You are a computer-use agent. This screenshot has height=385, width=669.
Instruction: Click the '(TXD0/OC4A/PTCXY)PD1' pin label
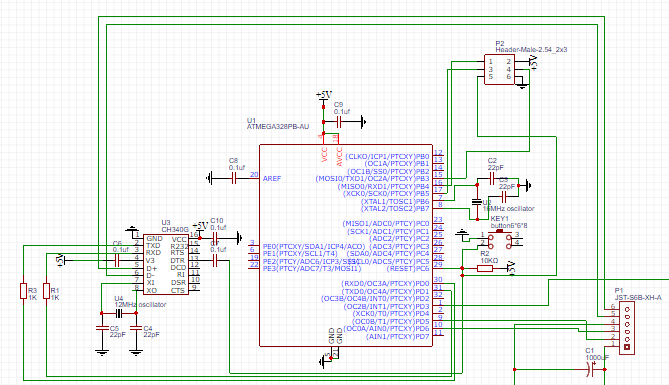click(x=385, y=291)
